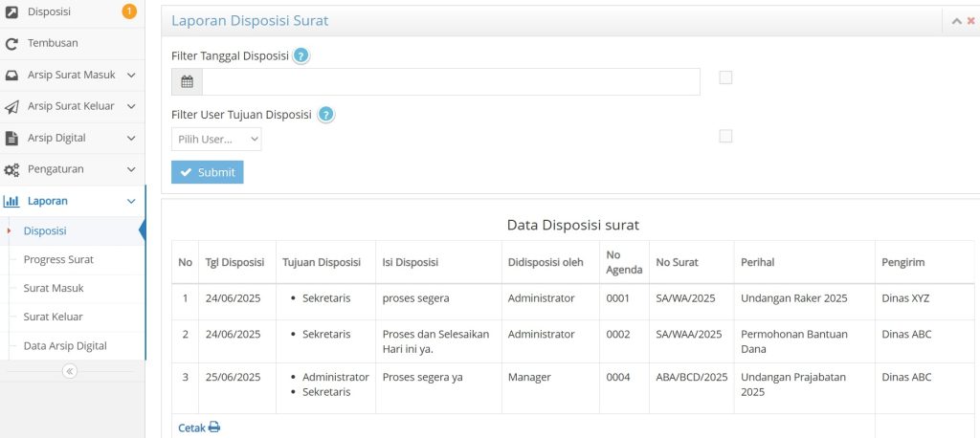Expand Arsip Digital chevron

click(130, 138)
